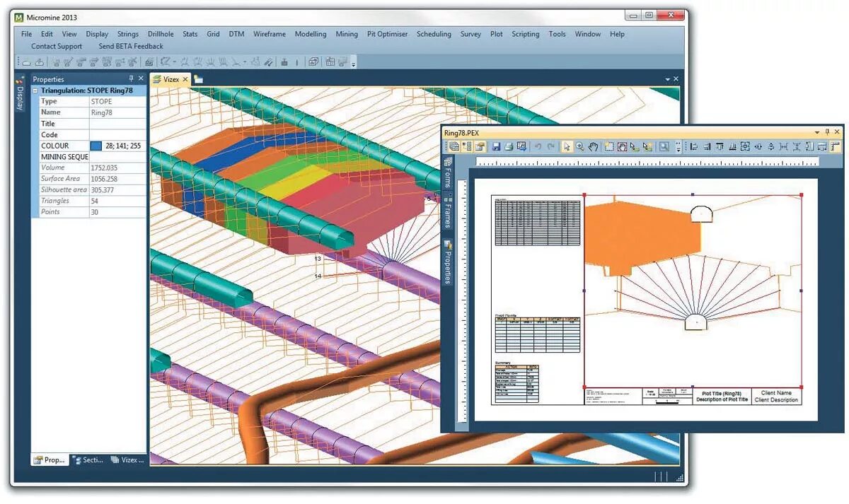Collapse the Triangulation: STOPE Ring78 group
This screenshot has width=849, height=504.
(x=36, y=90)
